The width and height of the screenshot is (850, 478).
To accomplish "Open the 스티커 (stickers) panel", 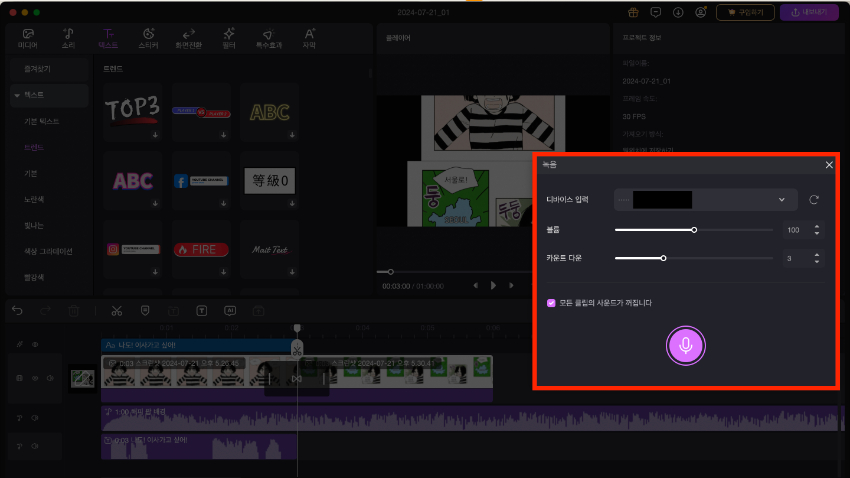I will pos(149,38).
